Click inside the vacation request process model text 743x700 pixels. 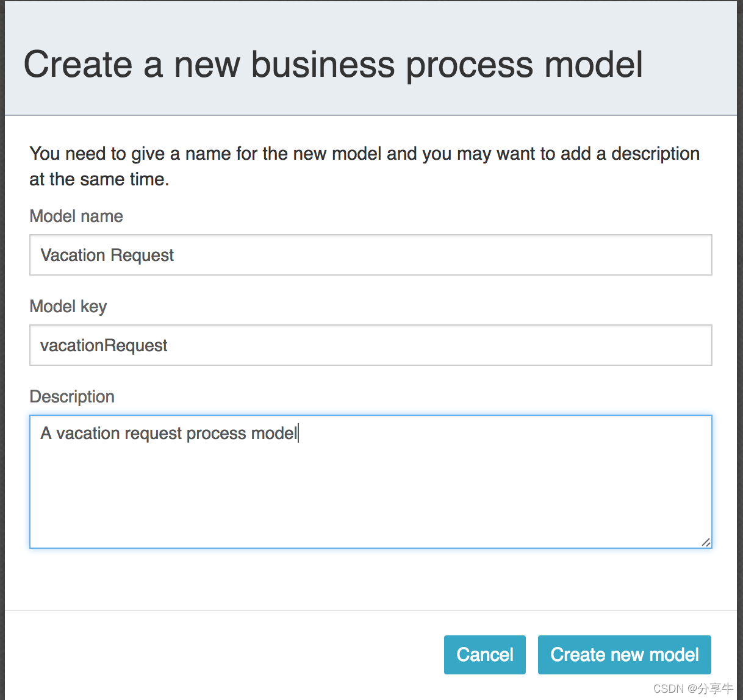click(168, 434)
